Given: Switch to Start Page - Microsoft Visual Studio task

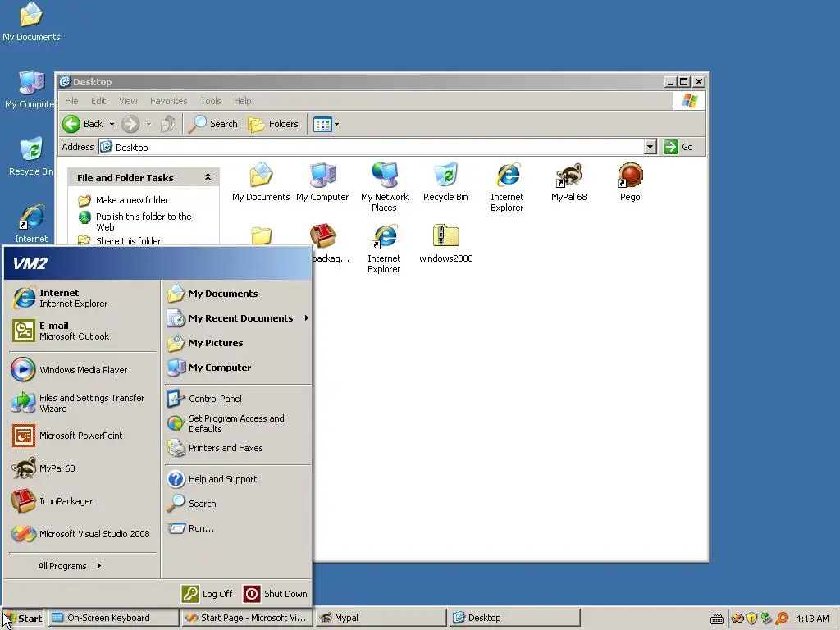Looking at the screenshot, I should (246, 618).
